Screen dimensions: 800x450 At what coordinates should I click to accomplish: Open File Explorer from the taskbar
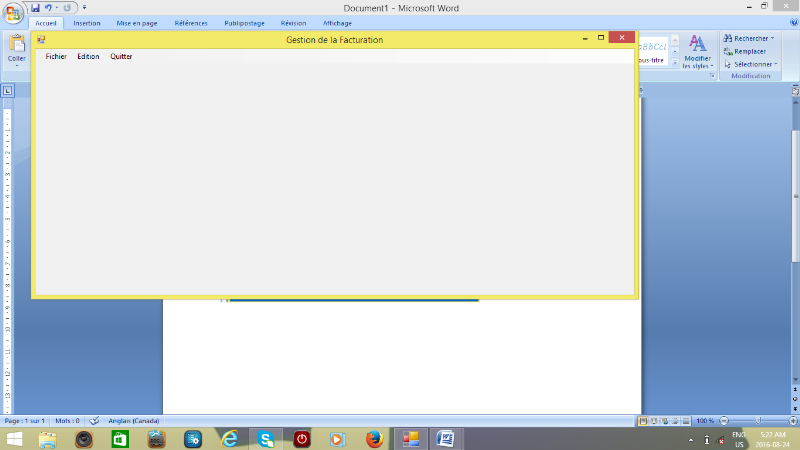coord(47,439)
